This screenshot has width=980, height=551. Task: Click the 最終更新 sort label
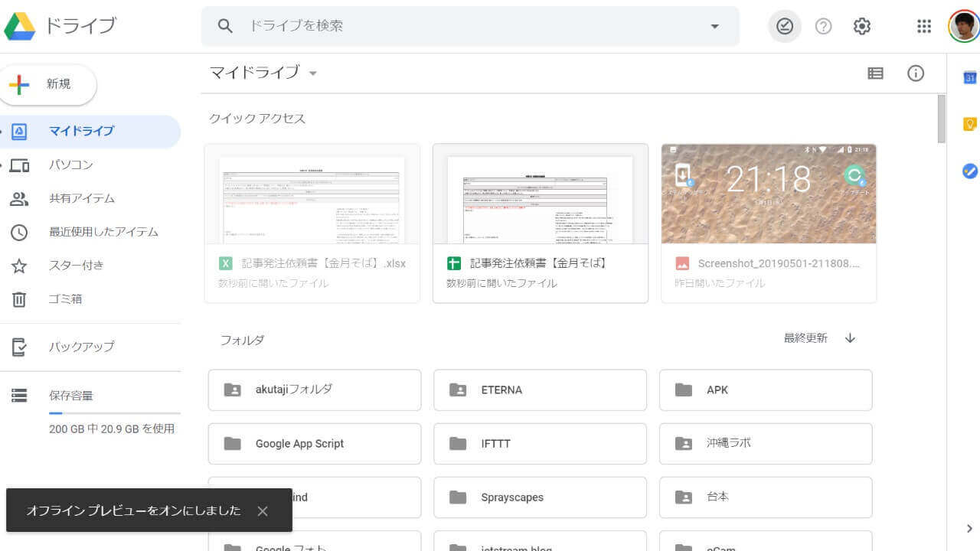[805, 338]
